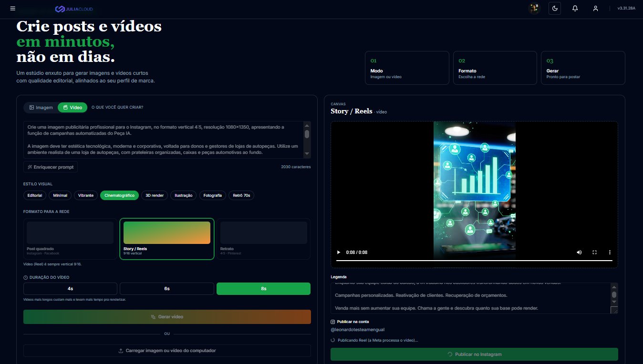Screen dimensions: 643x364
Task: Open the hamburger navigation menu
Action: (12, 8)
